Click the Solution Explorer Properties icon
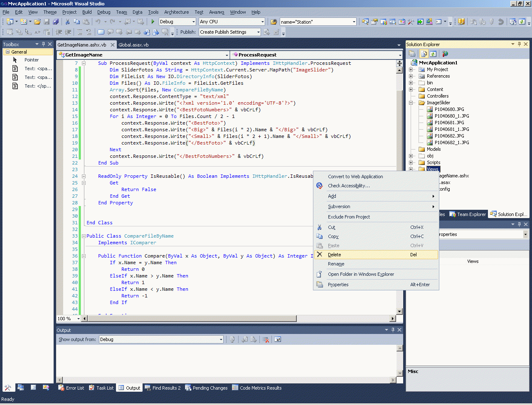The image size is (532, 405). (x=412, y=54)
